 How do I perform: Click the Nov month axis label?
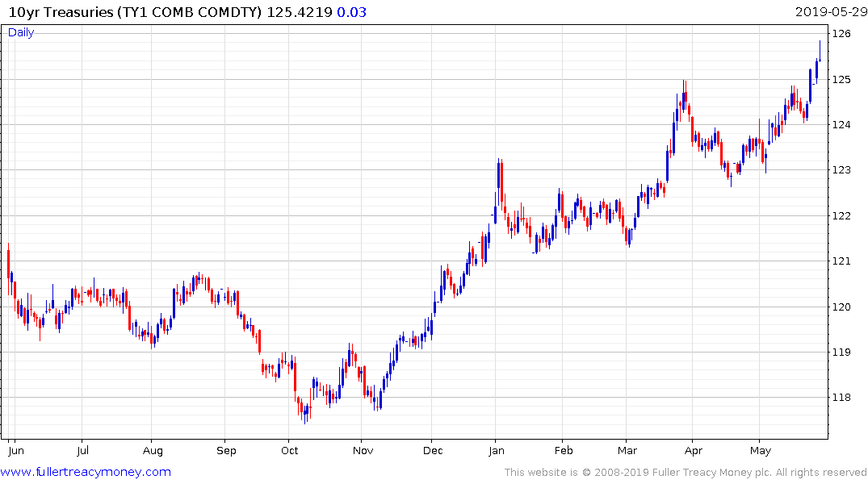pyautogui.click(x=363, y=451)
